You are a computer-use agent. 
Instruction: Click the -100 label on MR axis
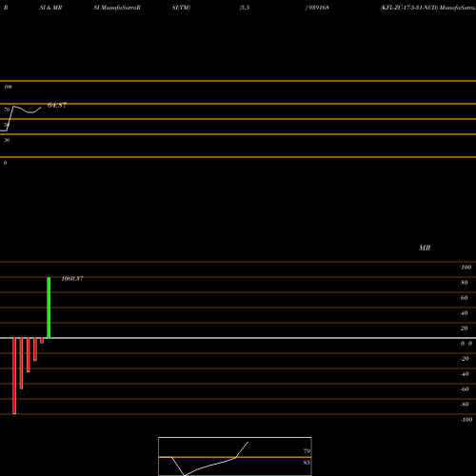(x=466, y=420)
